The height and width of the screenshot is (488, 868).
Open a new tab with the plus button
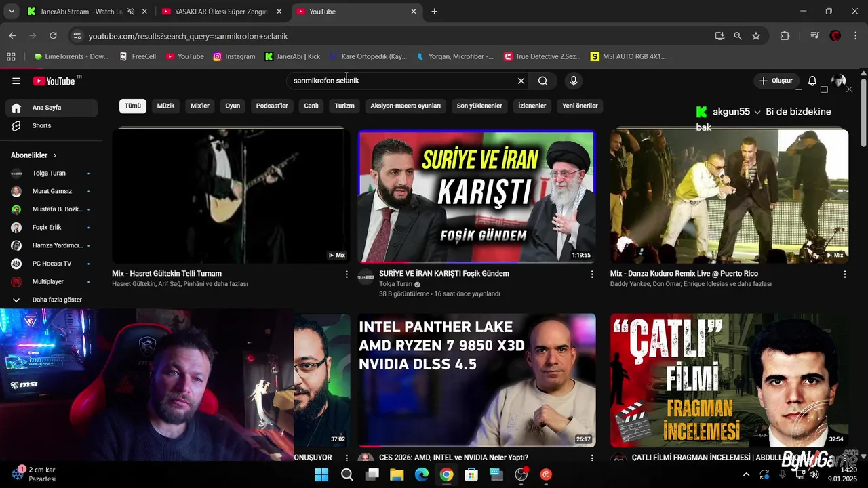coord(435,12)
